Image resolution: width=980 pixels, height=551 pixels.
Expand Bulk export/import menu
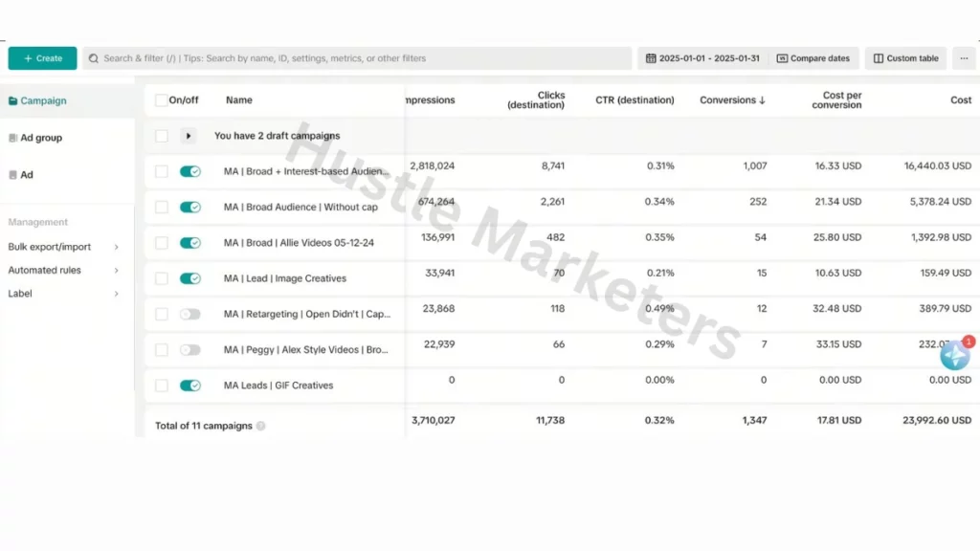(x=116, y=247)
